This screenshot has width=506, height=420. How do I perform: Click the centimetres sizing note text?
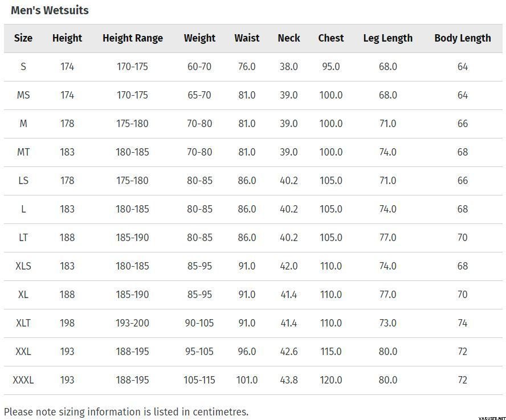click(x=126, y=411)
